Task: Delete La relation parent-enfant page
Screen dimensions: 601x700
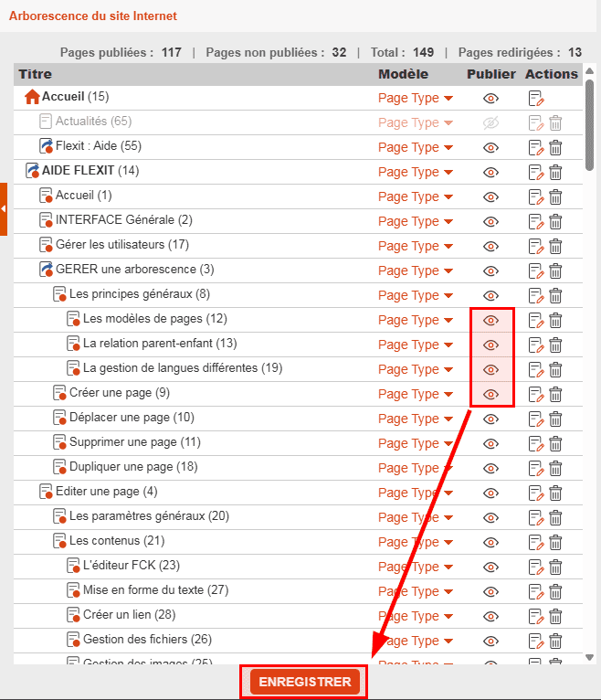Action: point(555,345)
